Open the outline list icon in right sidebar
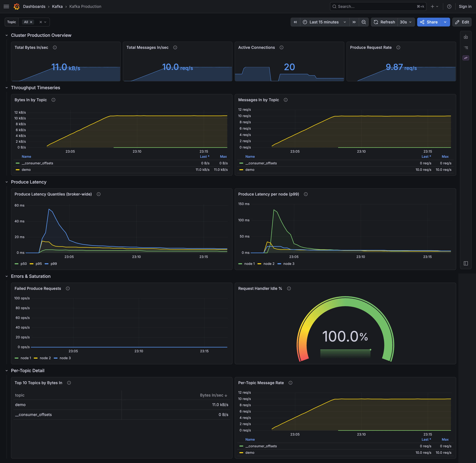 466,48
